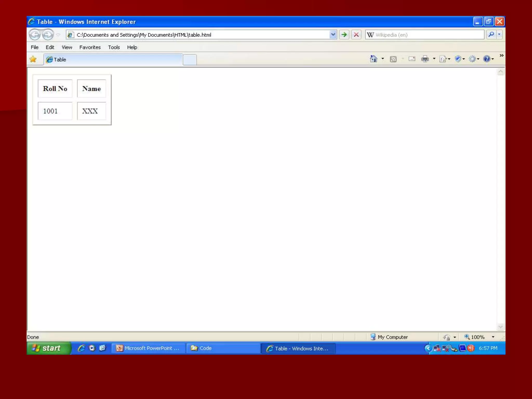Click the Back navigation arrow
The image size is (532, 399).
click(x=35, y=35)
